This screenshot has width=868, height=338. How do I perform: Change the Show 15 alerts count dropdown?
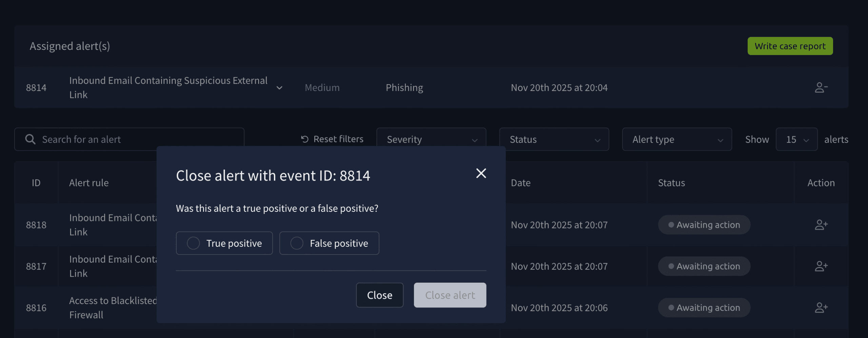pyautogui.click(x=796, y=139)
